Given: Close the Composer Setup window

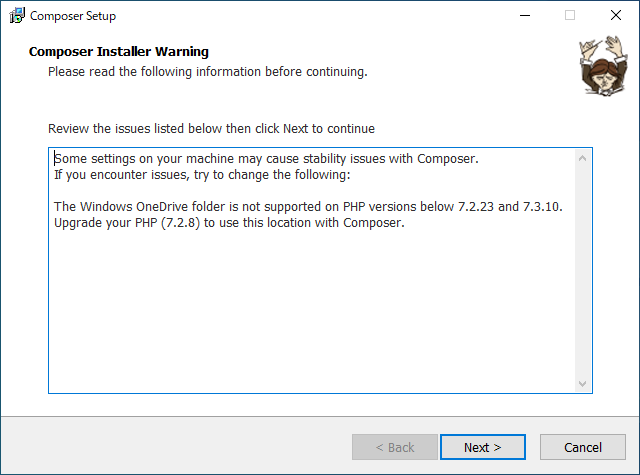Looking at the screenshot, I should click(615, 15).
